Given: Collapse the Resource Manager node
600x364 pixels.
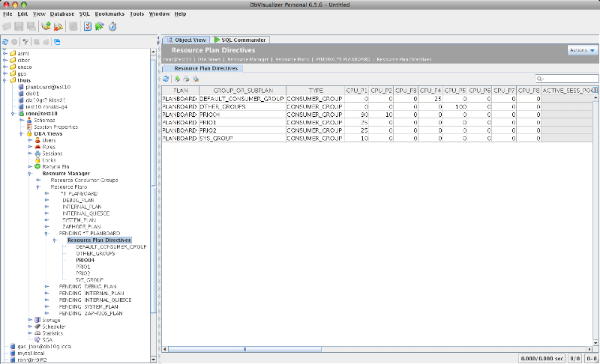Looking at the screenshot, I should [30, 174].
